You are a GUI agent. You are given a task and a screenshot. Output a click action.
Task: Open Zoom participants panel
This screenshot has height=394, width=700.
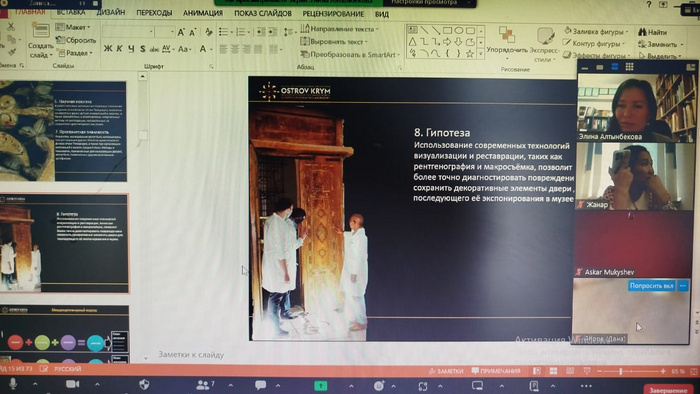(x=205, y=384)
